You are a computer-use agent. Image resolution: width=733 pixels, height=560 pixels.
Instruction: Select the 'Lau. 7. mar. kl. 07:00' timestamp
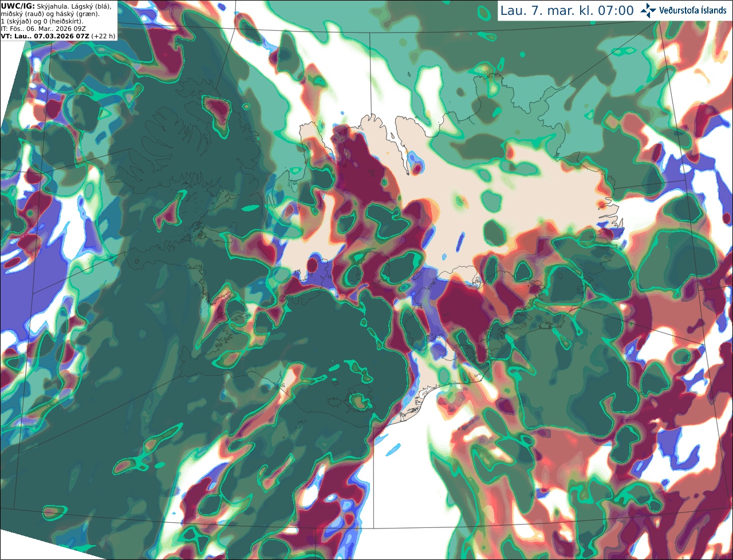click(x=567, y=11)
